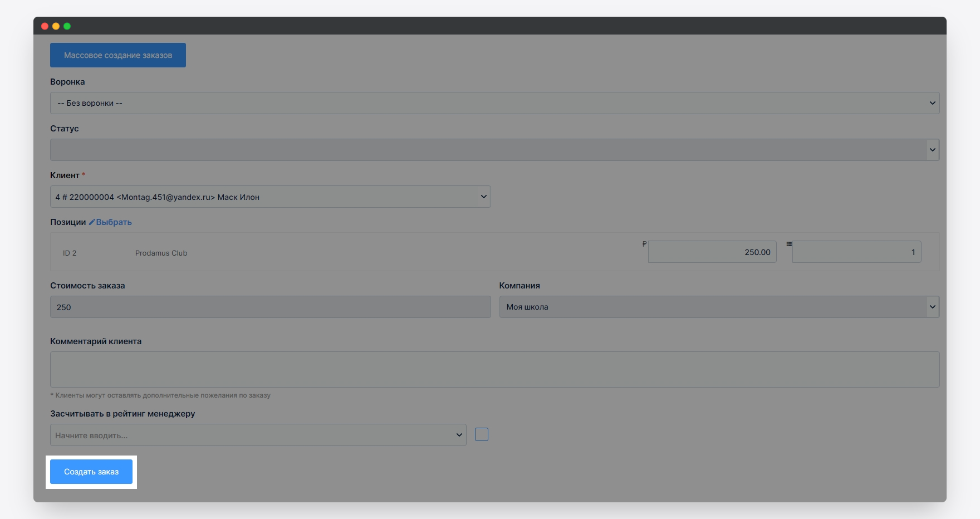Viewport: 980px width, 519px height.
Task: Tick the checkbox next to the manager field
Action: (x=481, y=434)
